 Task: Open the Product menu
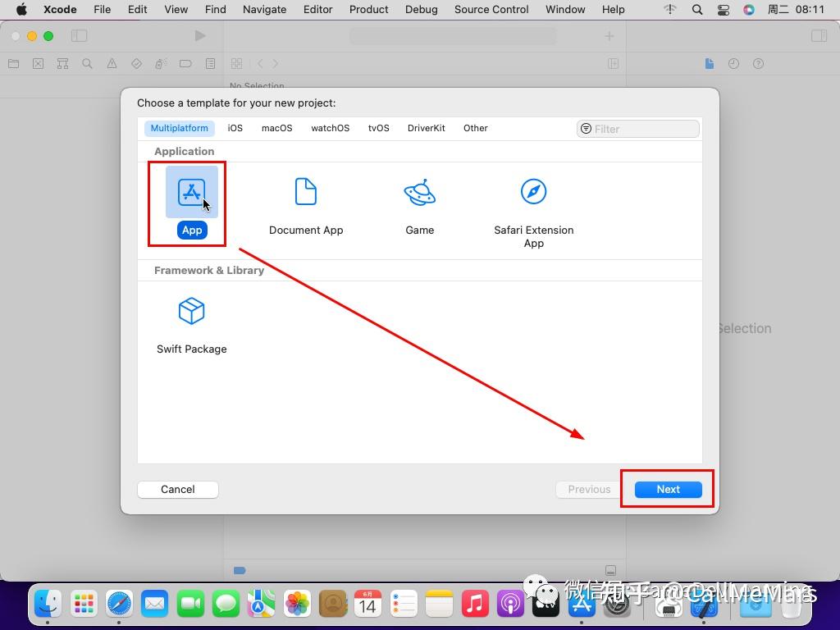(x=368, y=10)
